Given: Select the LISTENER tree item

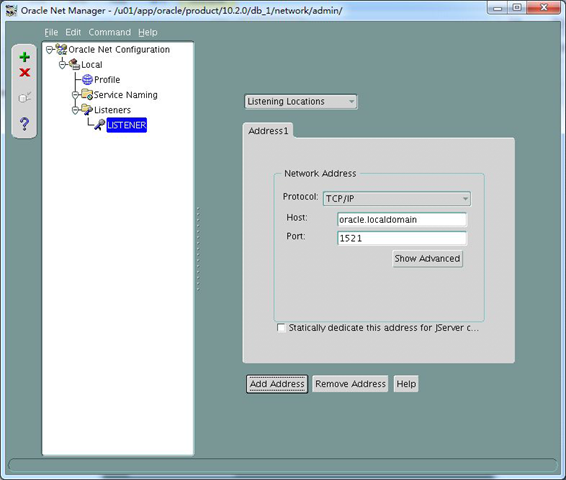Looking at the screenshot, I should [x=127, y=125].
